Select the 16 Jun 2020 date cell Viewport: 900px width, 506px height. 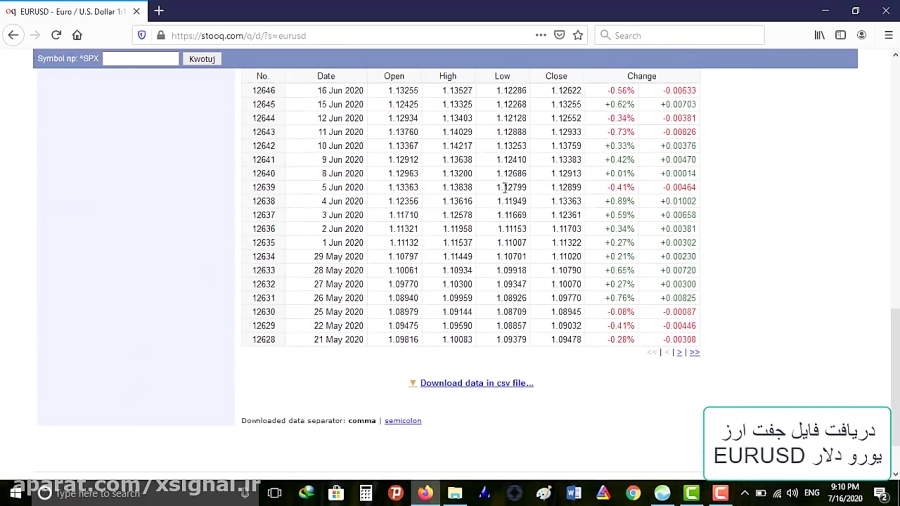click(x=340, y=90)
